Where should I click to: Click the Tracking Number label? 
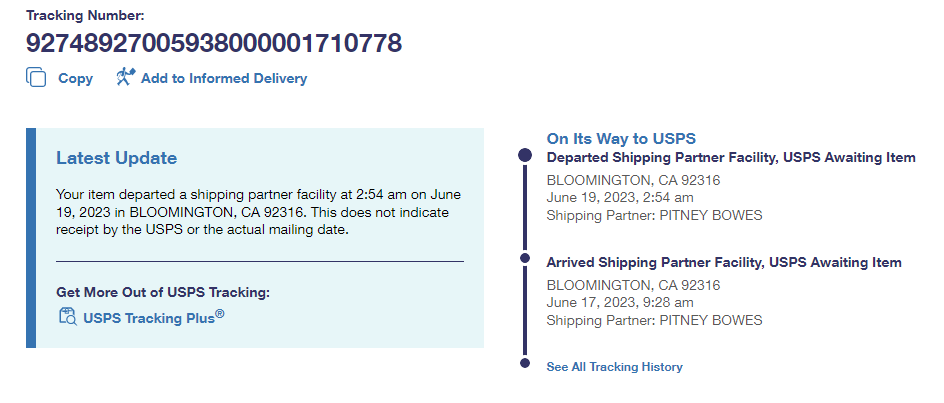(x=85, y=16)
